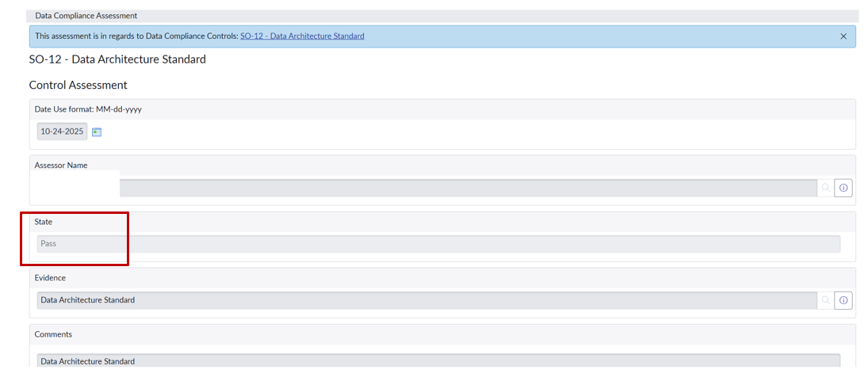Click the Comments field label

coord(53,334)
